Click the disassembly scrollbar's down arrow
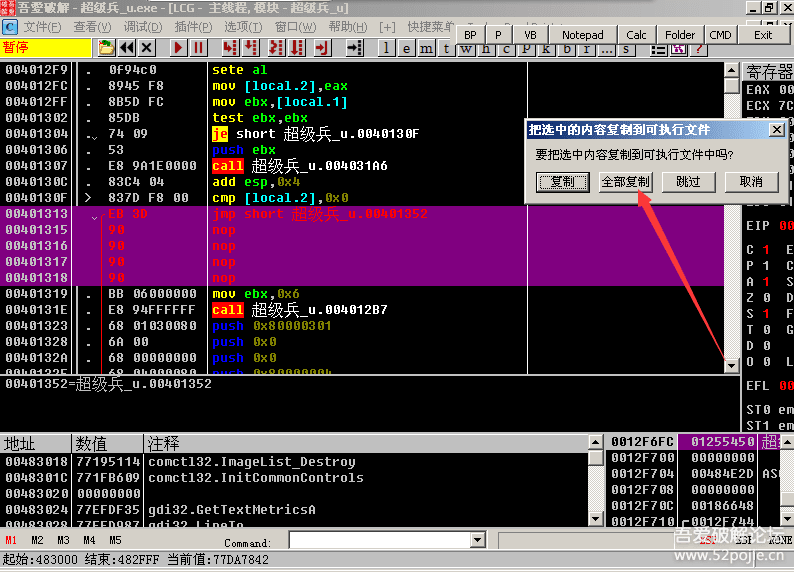794x572 pixels. coord(731,365)
